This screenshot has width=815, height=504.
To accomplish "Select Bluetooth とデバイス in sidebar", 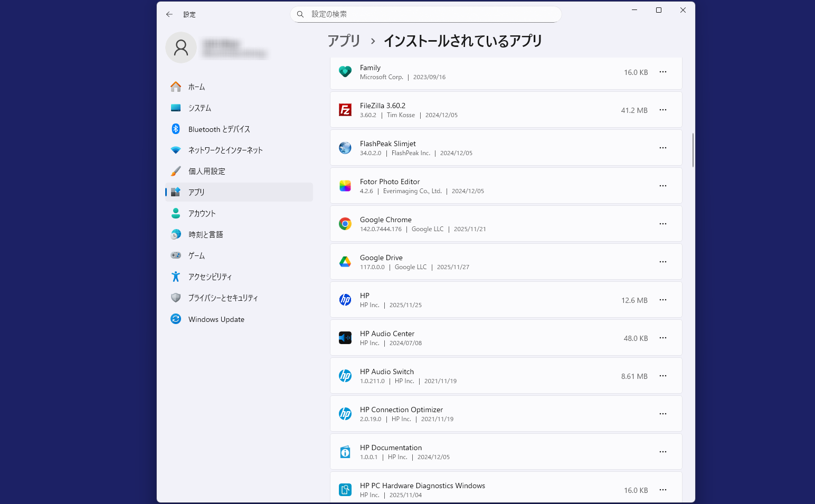I will (219, 129).
